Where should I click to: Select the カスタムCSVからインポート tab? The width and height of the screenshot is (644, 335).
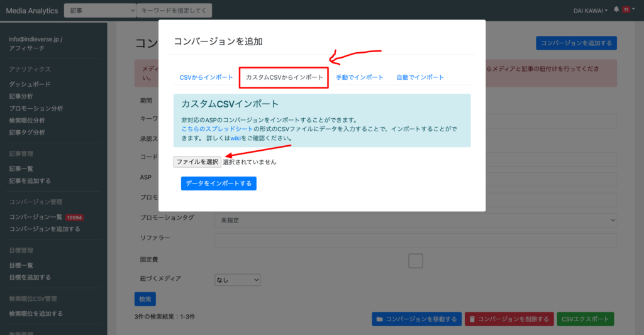pos(284,77)
